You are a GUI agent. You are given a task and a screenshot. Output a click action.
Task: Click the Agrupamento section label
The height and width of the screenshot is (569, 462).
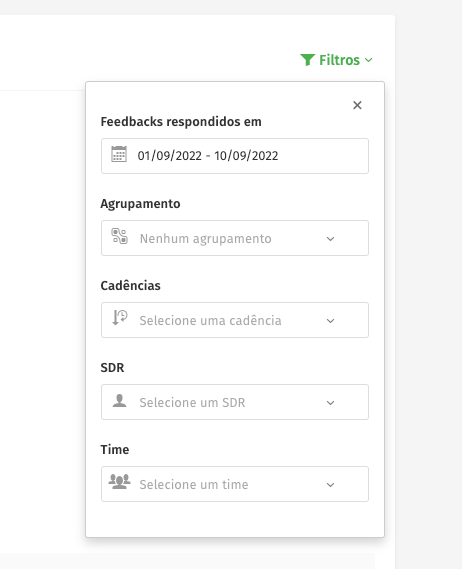140,204
